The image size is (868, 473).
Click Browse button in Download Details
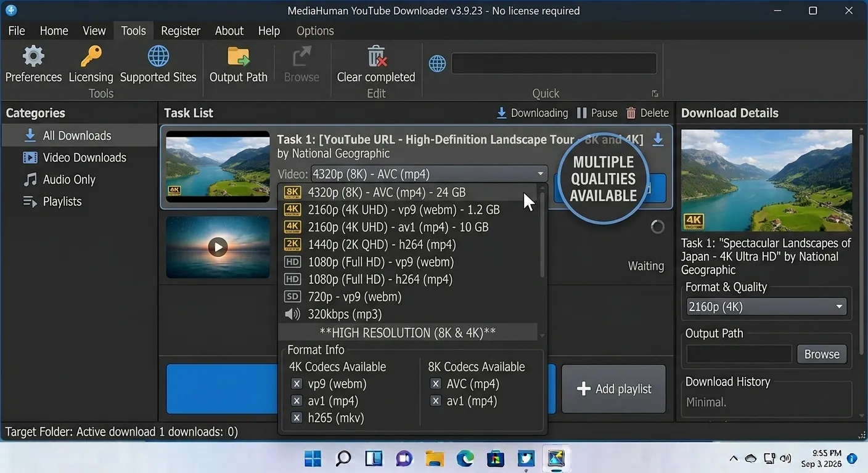click(x=822, y=354)
